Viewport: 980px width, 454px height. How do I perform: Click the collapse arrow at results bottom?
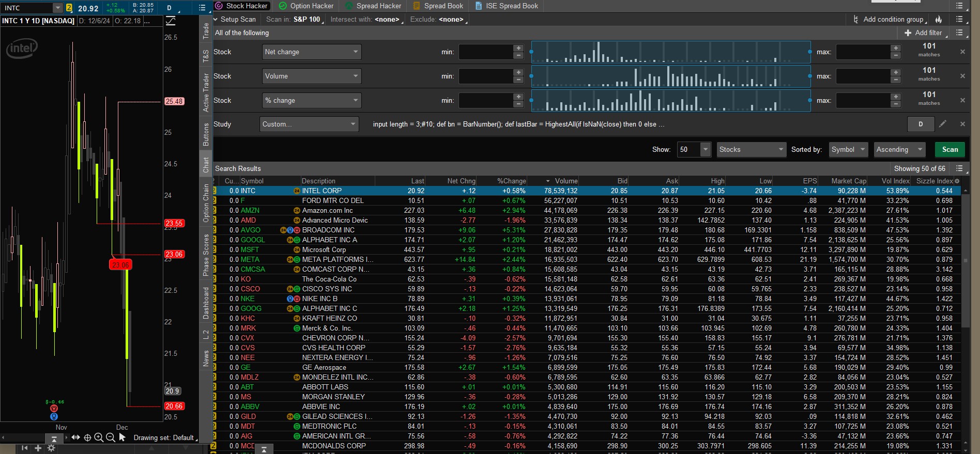click(264, 449)
